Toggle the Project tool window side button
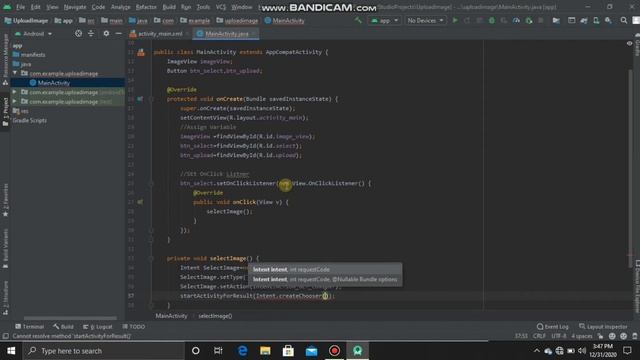This screenshot has height=360, width=640. pos(5,112)
